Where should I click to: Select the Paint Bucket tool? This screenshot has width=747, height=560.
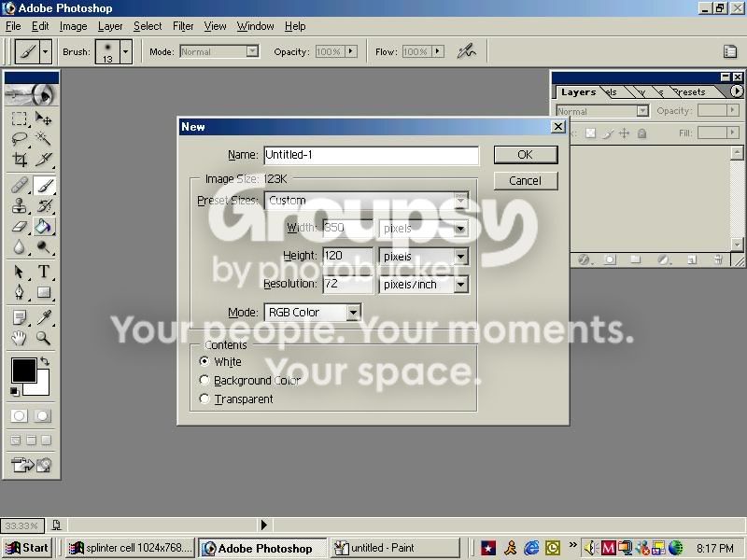[x=44, y=227]
